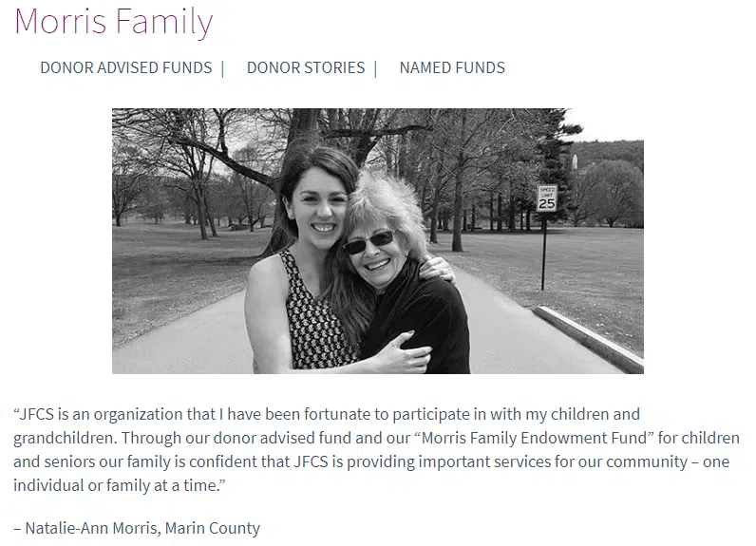The height and width of the screenshot is (546, 756).
Task: Open the NAMED FUNDS link
Action: tap(452, 67)
